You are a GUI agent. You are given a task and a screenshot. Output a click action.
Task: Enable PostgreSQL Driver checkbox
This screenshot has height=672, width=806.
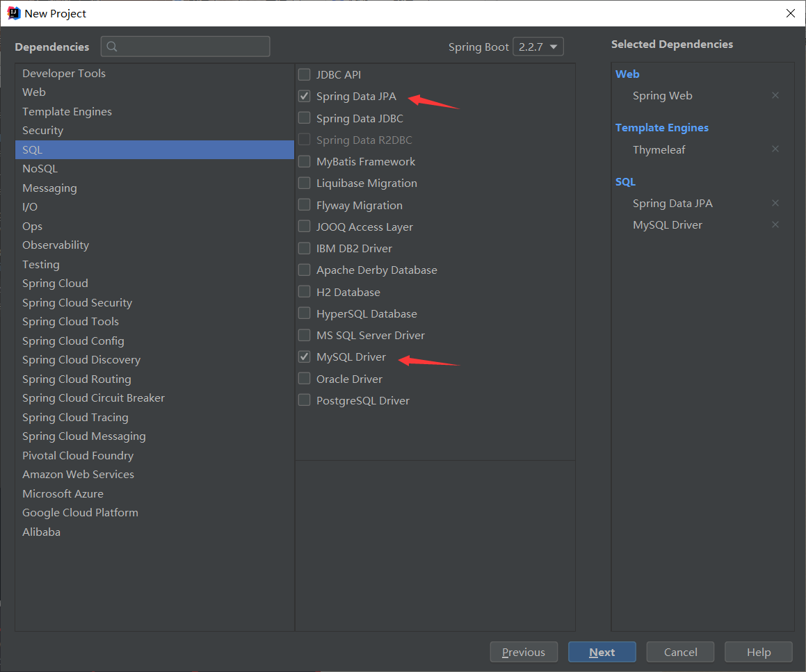[305, 400]
